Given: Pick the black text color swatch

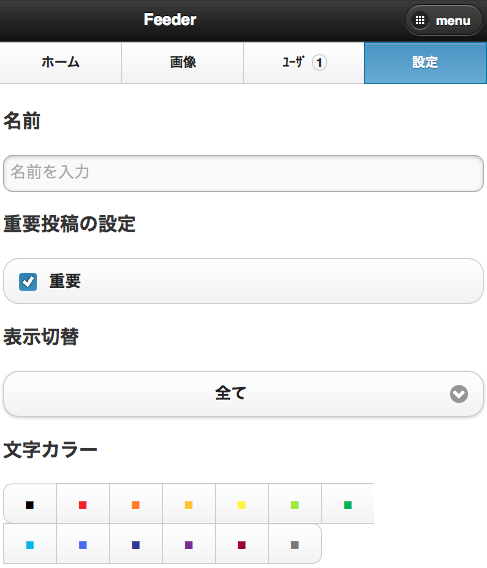Looking at the screenshot, I should tap(30, 505).
